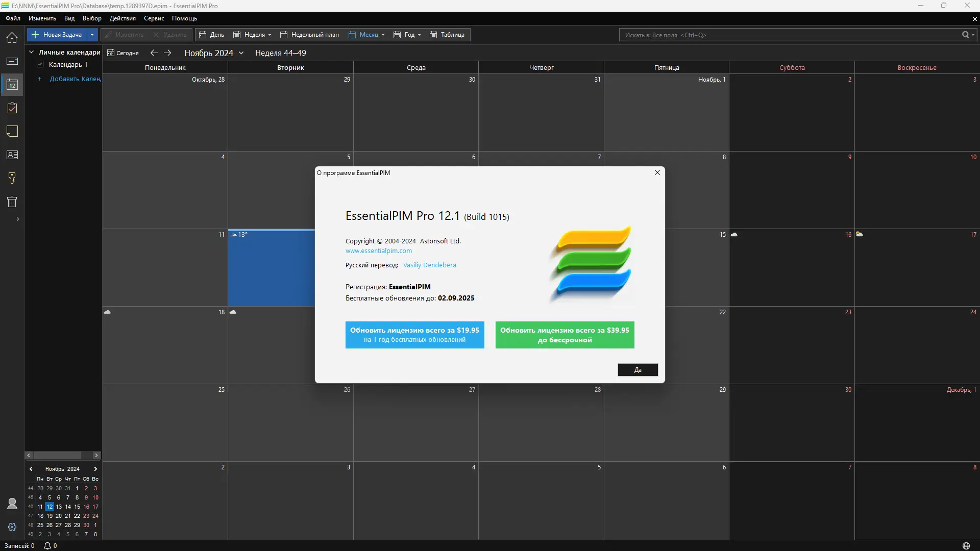Open the Действия menu
Viewport: 980px width, 551px height.
(x=122, y=18)
